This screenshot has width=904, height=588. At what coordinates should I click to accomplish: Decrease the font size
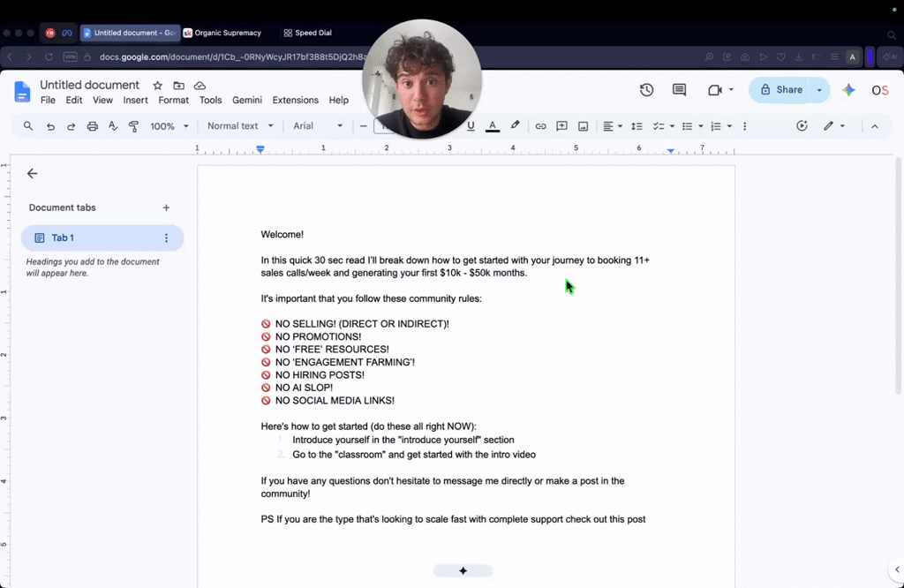[x=363, y=126]
